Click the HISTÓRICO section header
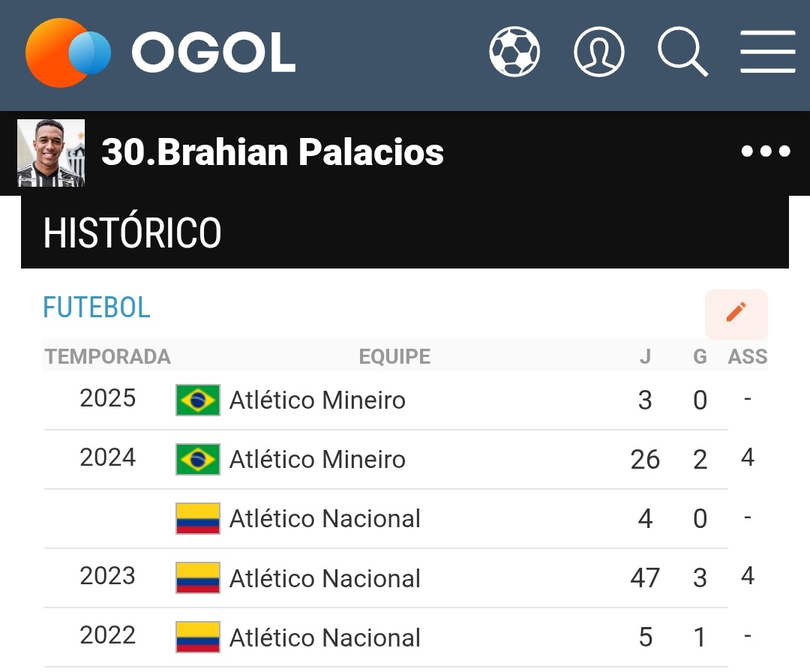Image resolution: width=810 pixels, height=672 pixels. (133, 233)
